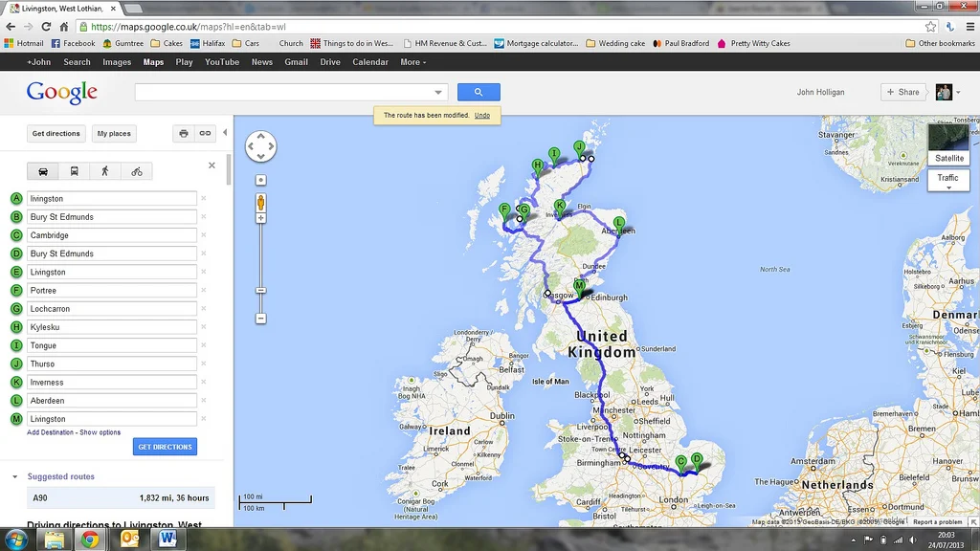Toggle the Satellite map view
This screenshot has width=980, height=551.
coord(948,144)
